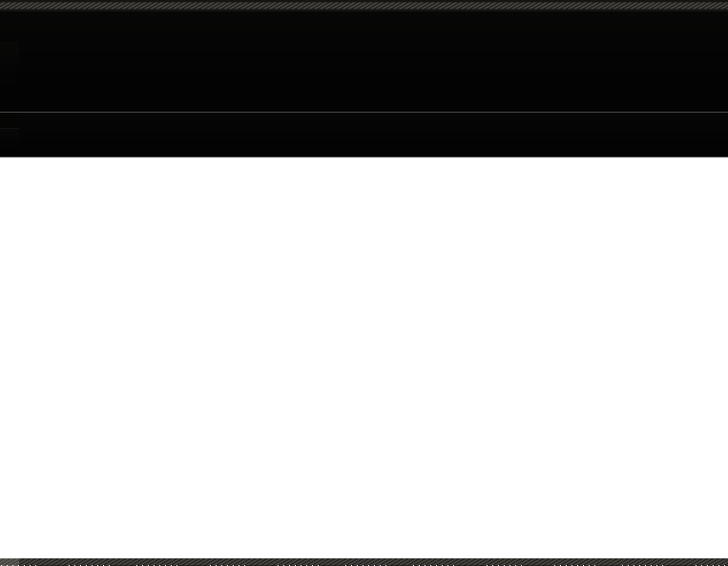The image size is (728, 566).
Task: Click the striped bar at the bottom edge
Action: tap(364, 562)
